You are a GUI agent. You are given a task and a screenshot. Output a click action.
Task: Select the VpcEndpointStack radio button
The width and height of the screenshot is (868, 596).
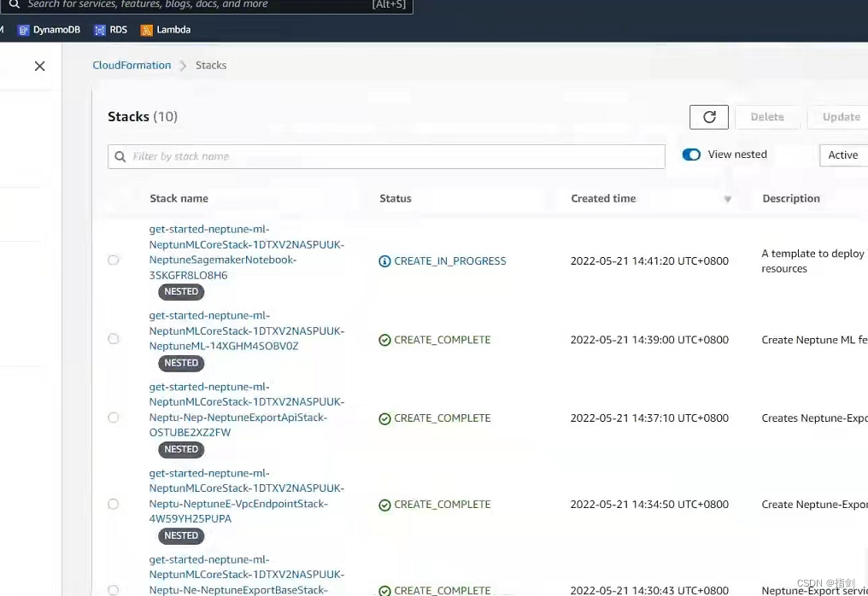pos(113,504)
